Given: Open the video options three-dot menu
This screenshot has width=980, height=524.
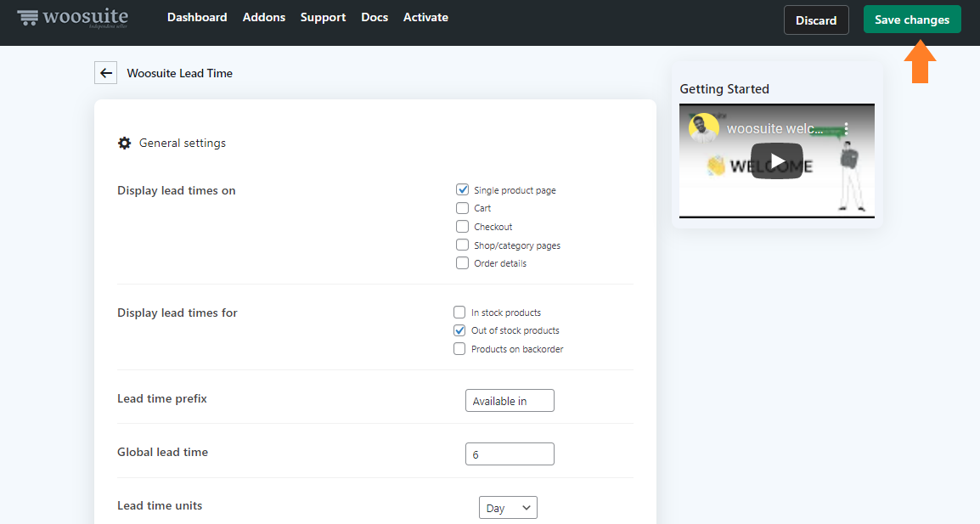Looking at the screenshot, I should click(847, 129).
